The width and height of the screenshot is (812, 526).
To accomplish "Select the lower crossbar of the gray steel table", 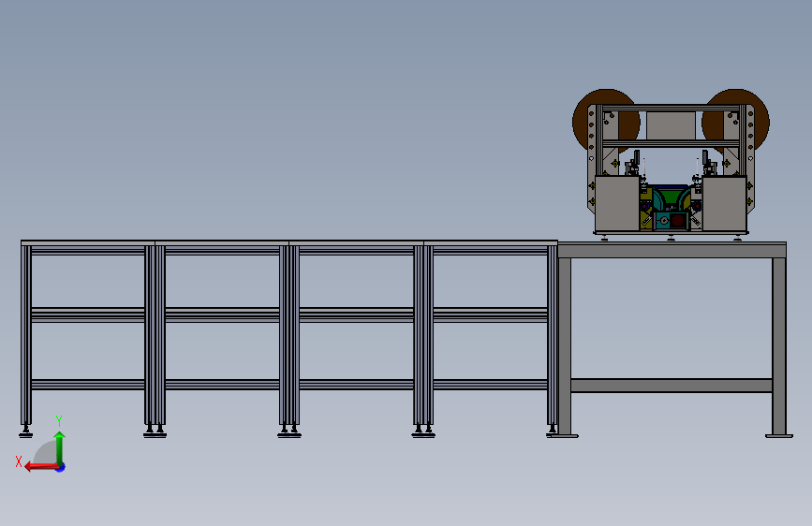I will coord(672,386).
